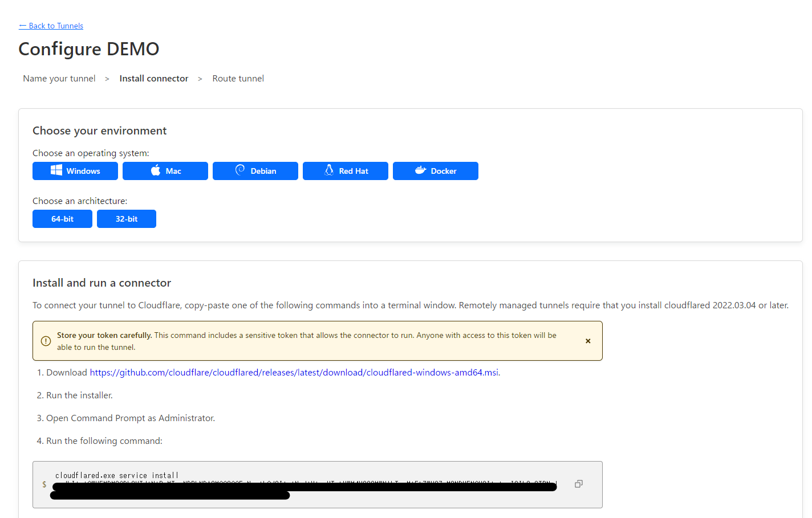Select the Red Hat operating system button

[346, 171]
